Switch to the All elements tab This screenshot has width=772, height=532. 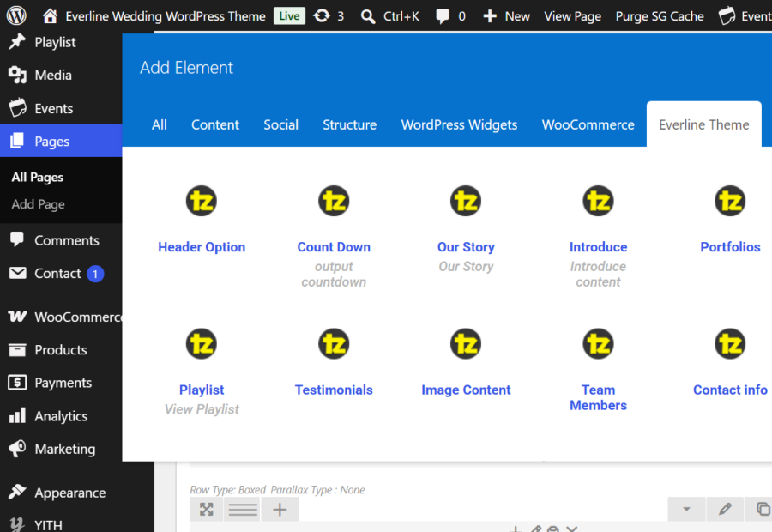(159, 124)
